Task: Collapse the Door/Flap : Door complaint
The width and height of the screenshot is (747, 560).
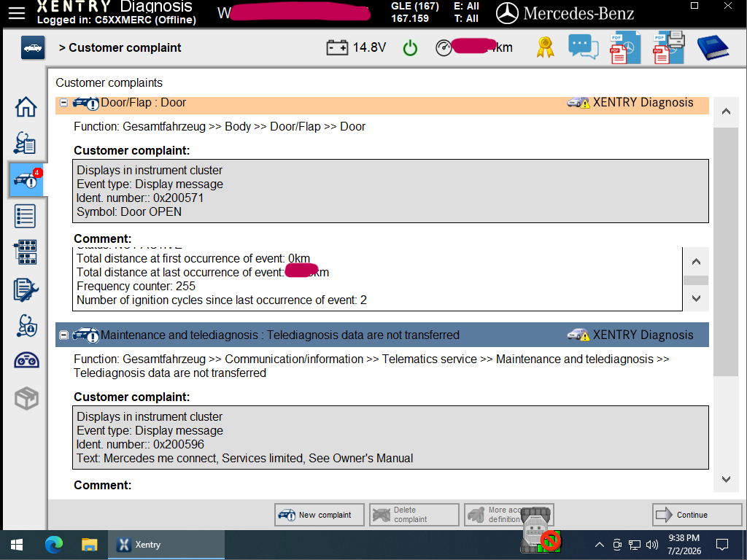Action: [63, 103]
